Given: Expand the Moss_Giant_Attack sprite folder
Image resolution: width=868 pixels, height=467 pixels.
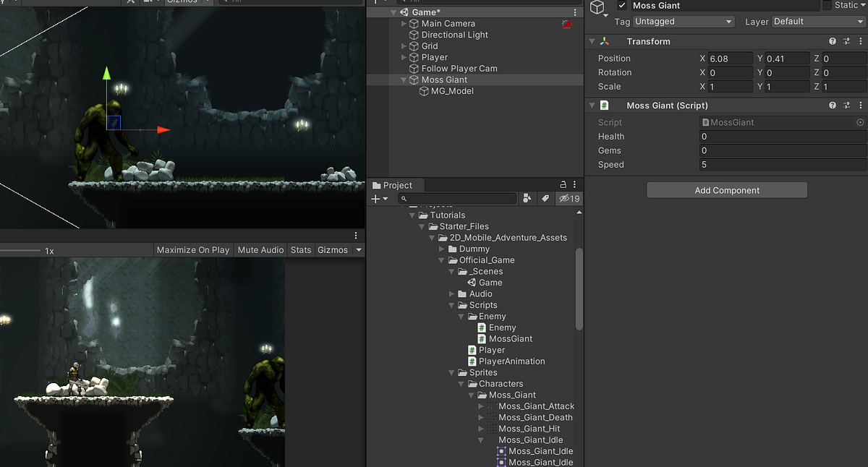Looking at the screenshot, I should [482, 406].
